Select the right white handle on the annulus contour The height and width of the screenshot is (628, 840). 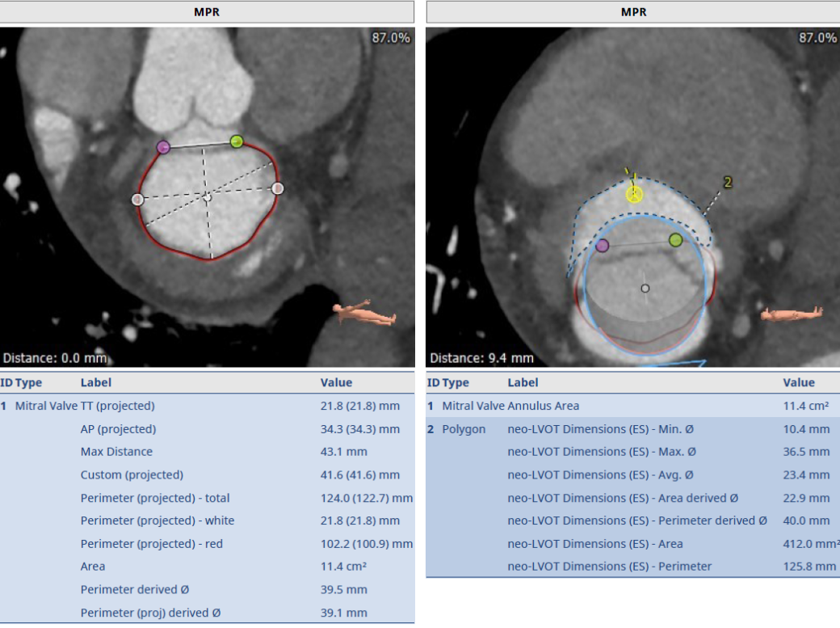278,188
